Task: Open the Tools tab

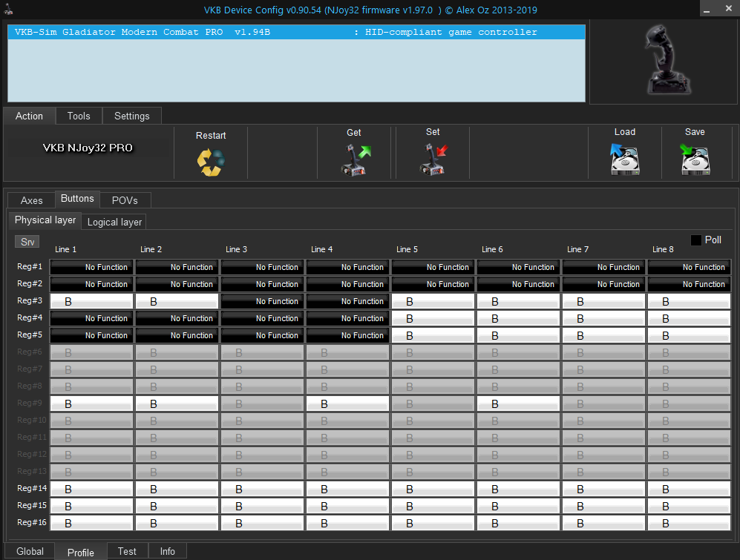Action: click(x=79, y=116)
